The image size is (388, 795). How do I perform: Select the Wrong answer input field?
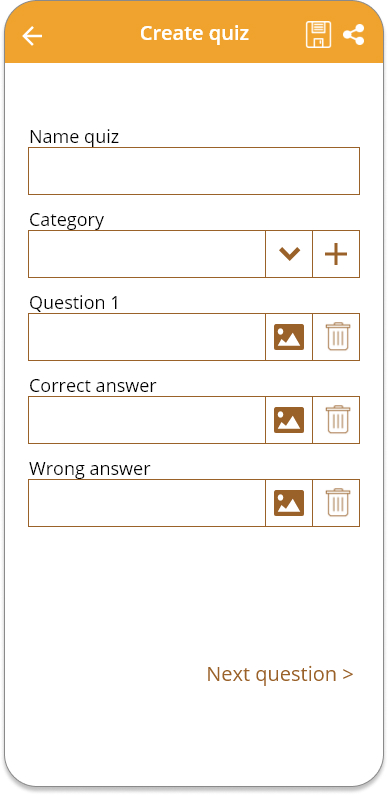147,503
